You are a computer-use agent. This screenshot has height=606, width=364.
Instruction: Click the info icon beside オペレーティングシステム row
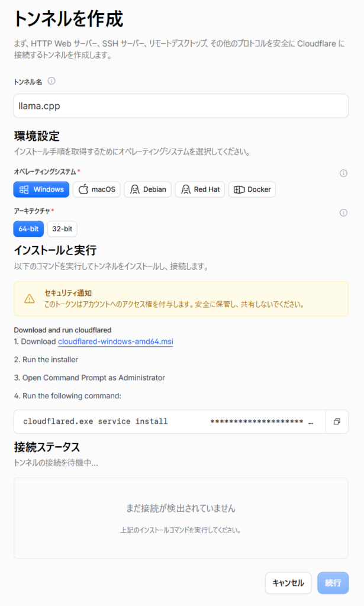(343, 173)
